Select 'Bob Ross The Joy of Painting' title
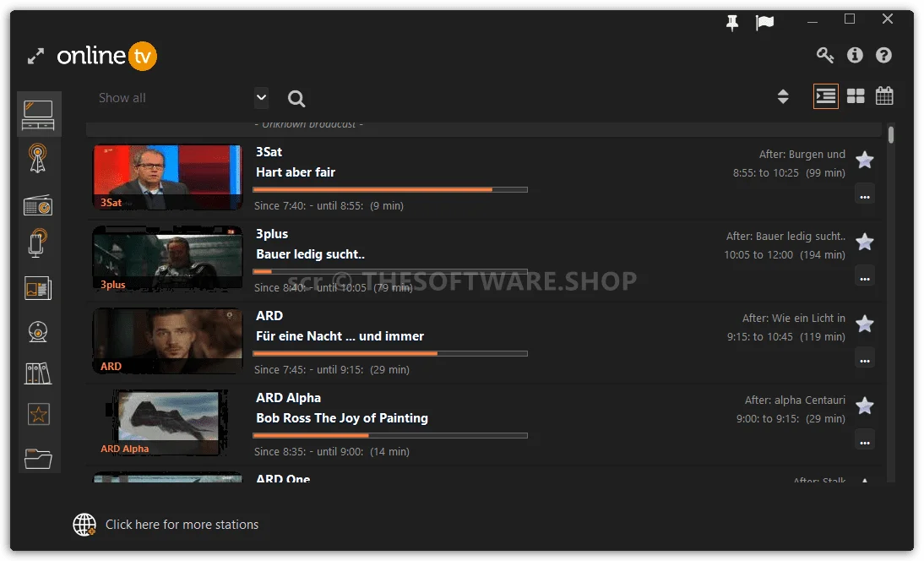This screenshot has width=924, height=561. (342, 418)
